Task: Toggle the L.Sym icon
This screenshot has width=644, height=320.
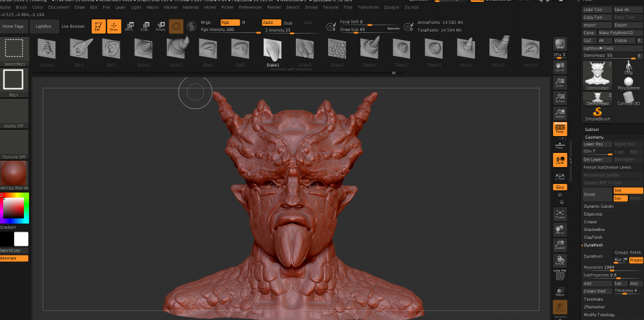Action: 560,176
